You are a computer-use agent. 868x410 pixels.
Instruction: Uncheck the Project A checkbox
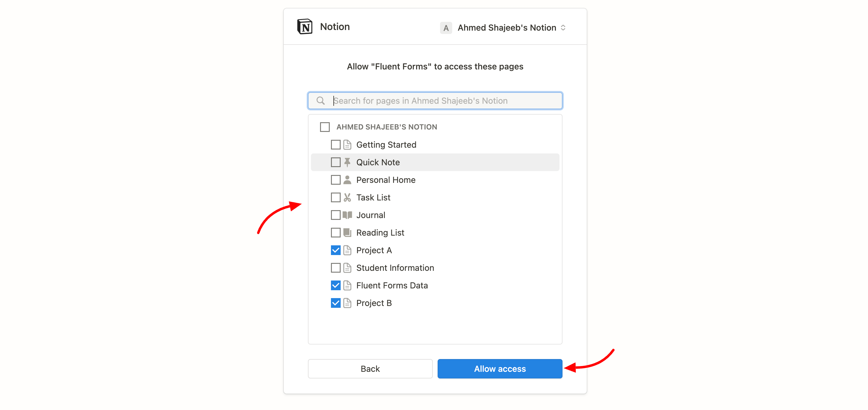point(335,250)
